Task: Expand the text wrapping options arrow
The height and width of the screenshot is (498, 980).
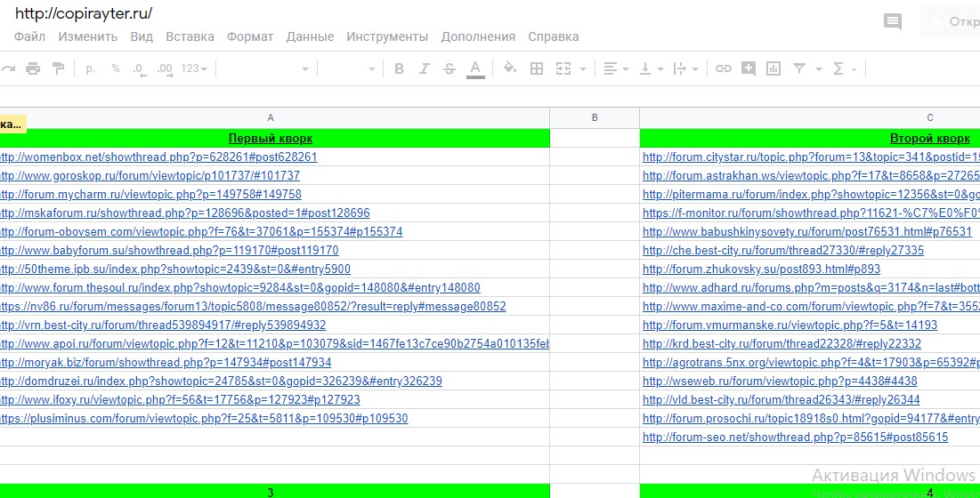Action: pos(694,69)
